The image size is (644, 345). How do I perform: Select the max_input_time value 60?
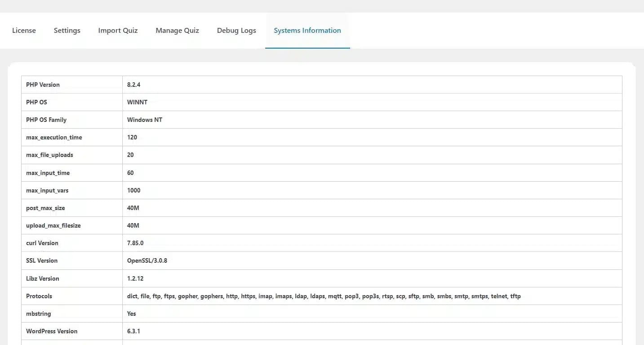(x=130, y=173)
